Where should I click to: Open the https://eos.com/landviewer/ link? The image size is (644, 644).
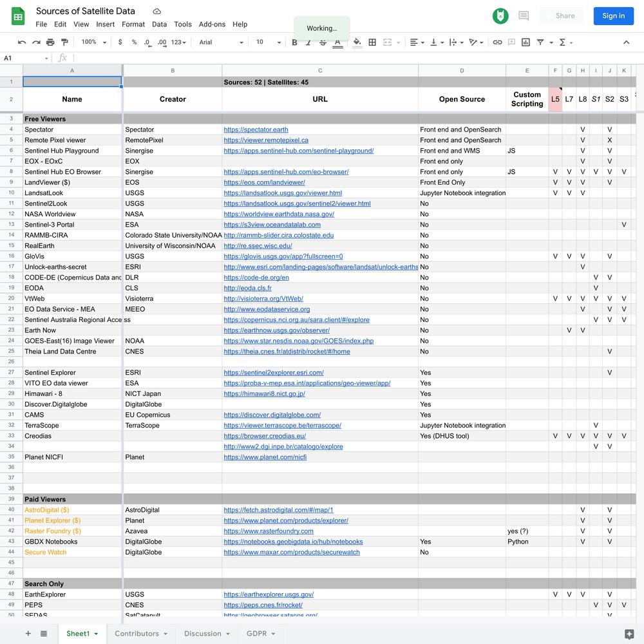click(x=264, y=182)
